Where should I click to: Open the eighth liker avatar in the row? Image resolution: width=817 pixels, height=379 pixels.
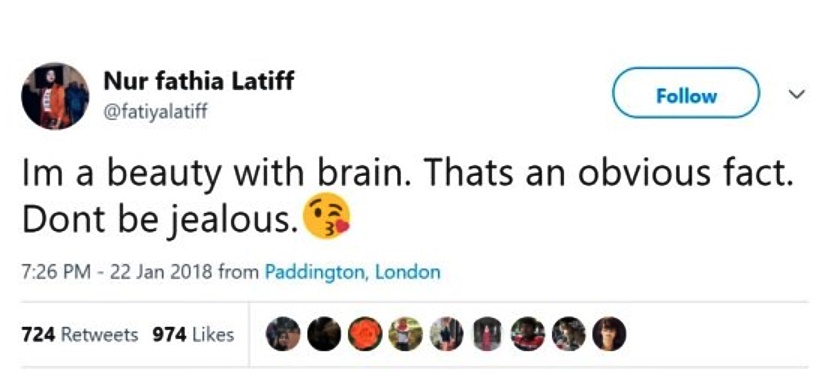pyautogui.click(x=569, y=334)
